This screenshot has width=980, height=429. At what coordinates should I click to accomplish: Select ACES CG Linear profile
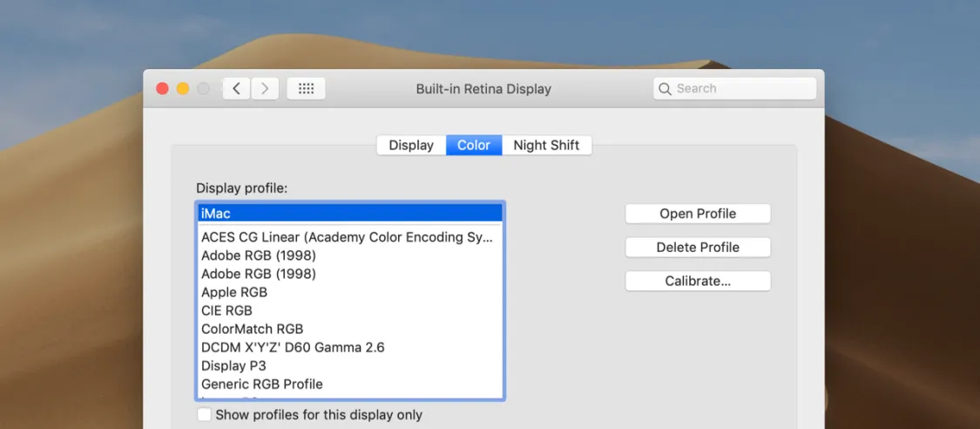351,237
